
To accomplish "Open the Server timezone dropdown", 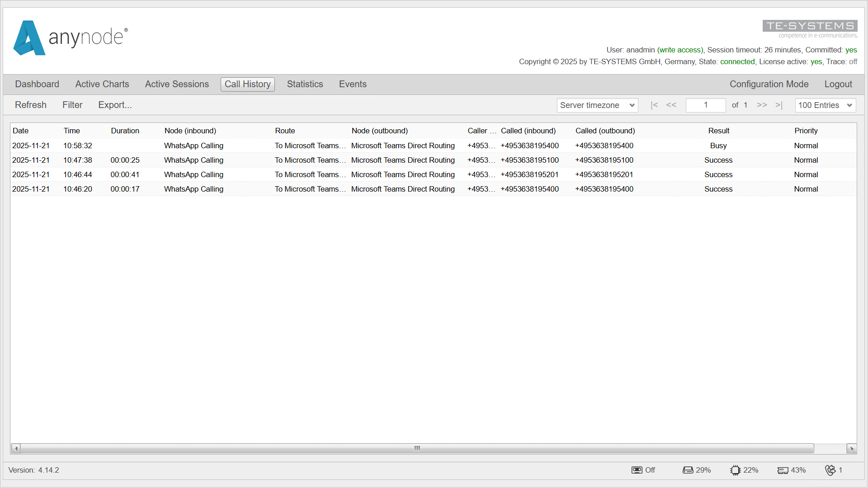I will [597, 105].
